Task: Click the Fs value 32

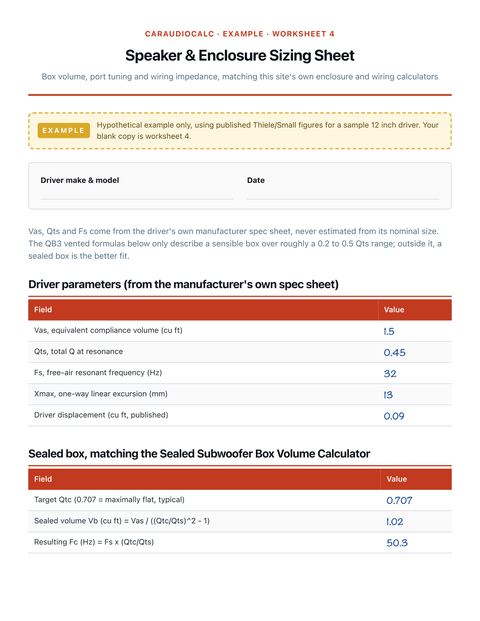Action: 390,374
